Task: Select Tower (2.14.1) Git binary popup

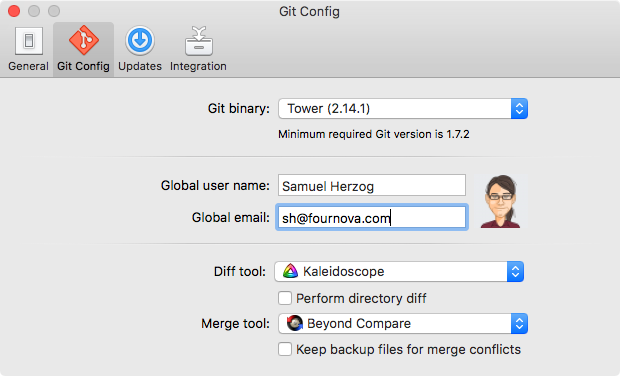Action: pyautogui.click(x=403, y=108)
